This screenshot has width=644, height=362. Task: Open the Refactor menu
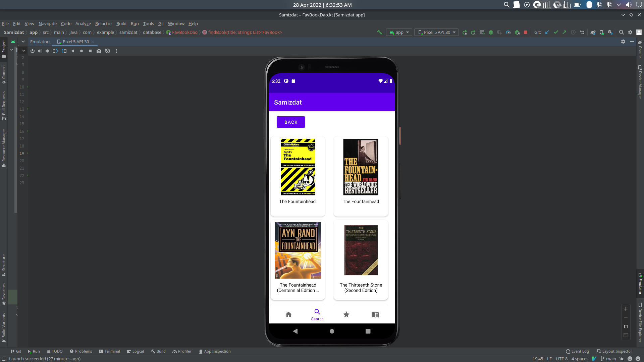103,23
